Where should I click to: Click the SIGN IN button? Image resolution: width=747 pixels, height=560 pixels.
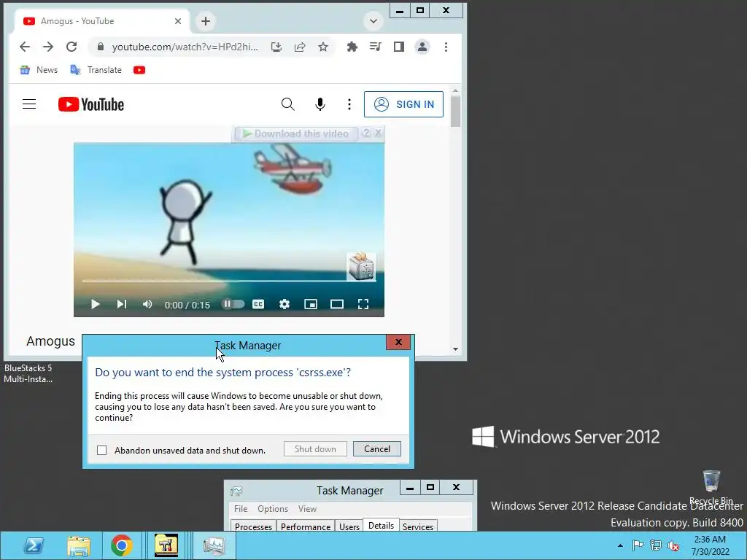click(403, 104)
